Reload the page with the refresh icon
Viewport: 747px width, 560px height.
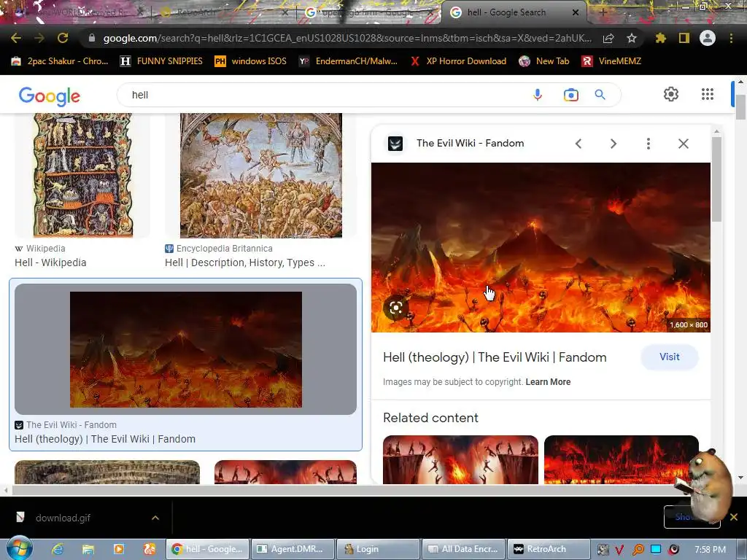coord(63,38)
